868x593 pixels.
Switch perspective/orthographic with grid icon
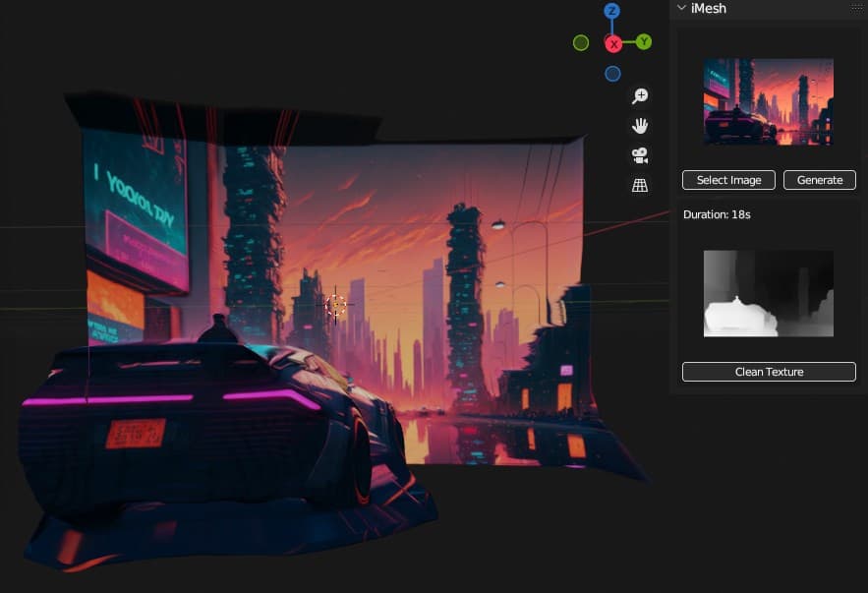click(x=640, y=185)
